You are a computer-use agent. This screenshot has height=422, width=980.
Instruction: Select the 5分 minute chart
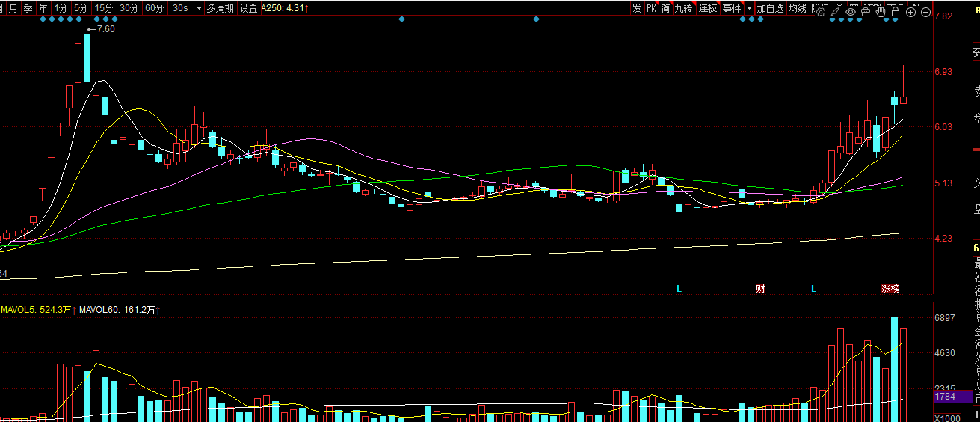[x=81, y=8]
